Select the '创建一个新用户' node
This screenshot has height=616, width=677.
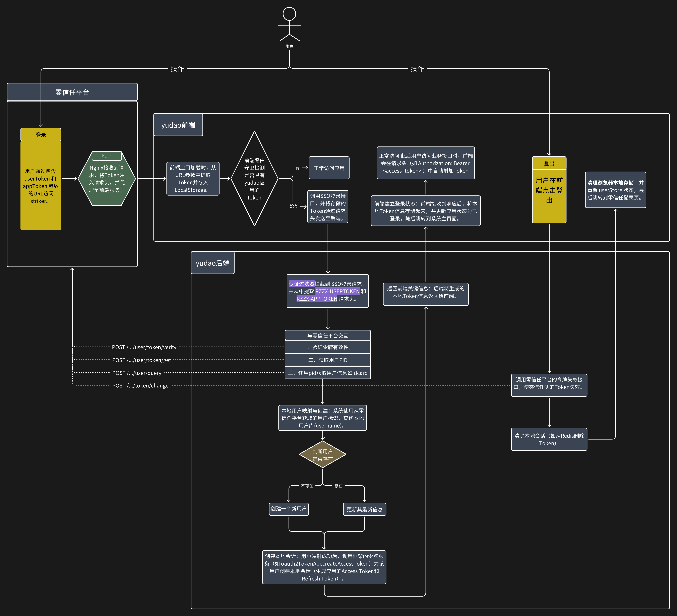click(x=289, y=509)
